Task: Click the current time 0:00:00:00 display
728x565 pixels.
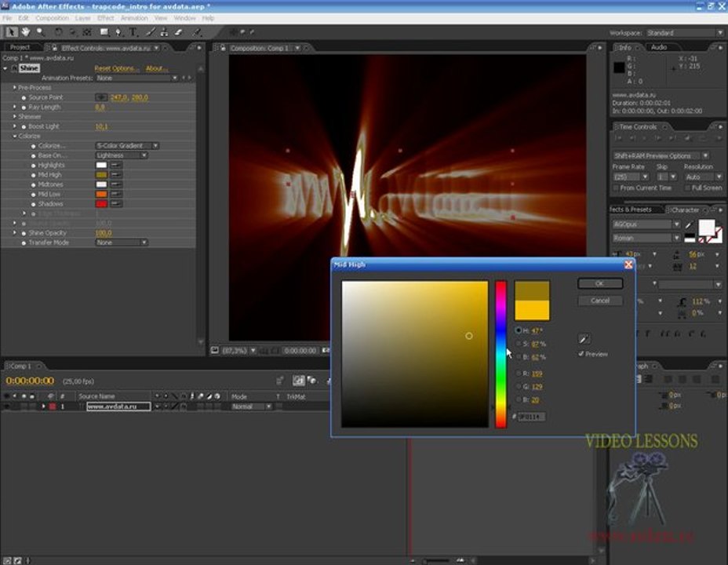Action: [x=30, y=381]
